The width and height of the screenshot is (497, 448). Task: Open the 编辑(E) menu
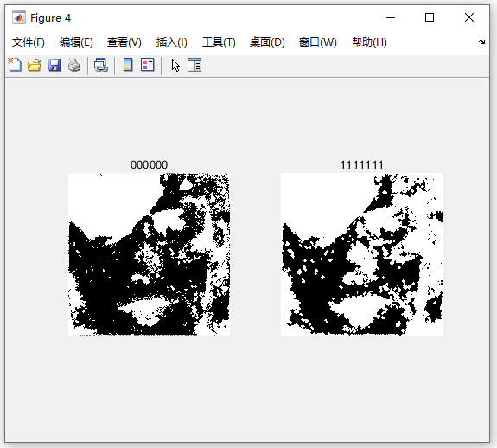pos(76,42)
